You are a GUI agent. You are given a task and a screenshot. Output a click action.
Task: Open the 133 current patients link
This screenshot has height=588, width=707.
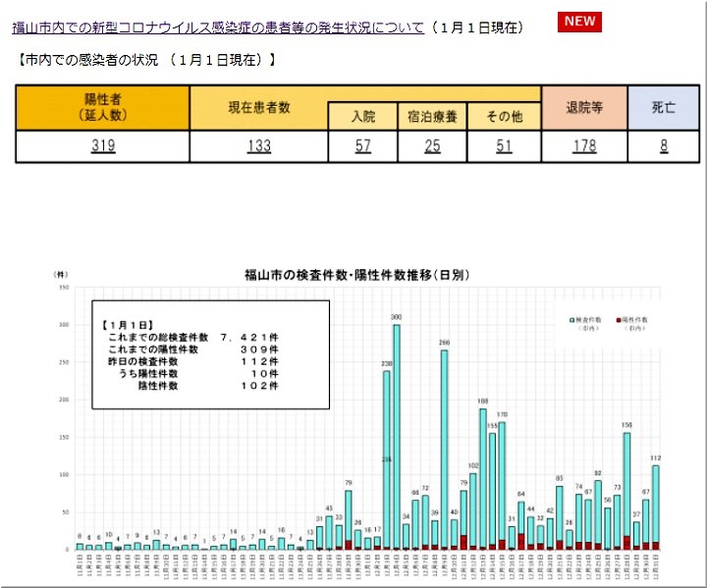[258, 146]
